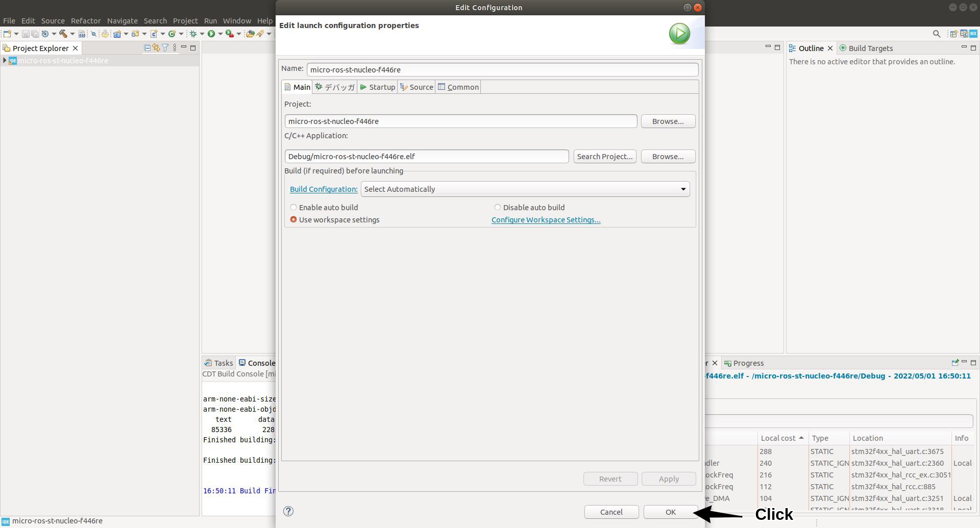Click the green Run toolbar icon
The height and width of the screenshot is (528, 980).
211,34
